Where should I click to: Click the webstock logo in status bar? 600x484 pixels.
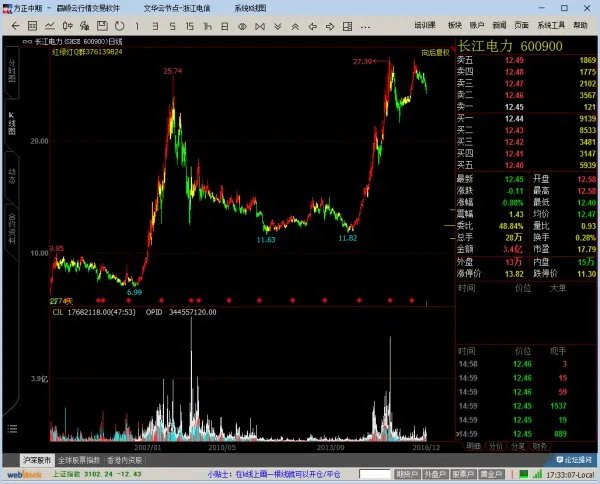(24, 475)
